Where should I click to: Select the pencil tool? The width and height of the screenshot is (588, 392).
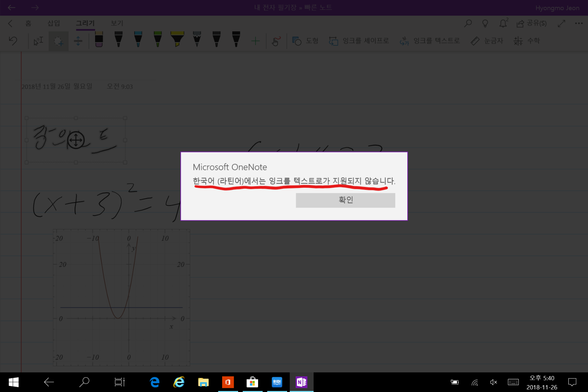tap(197, 39)
